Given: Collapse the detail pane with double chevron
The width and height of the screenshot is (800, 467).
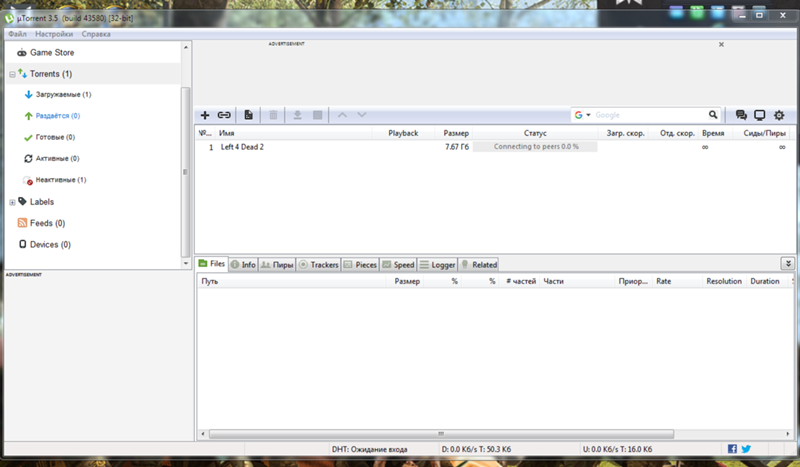Looking at the screenshot, I should coord(788,263).
